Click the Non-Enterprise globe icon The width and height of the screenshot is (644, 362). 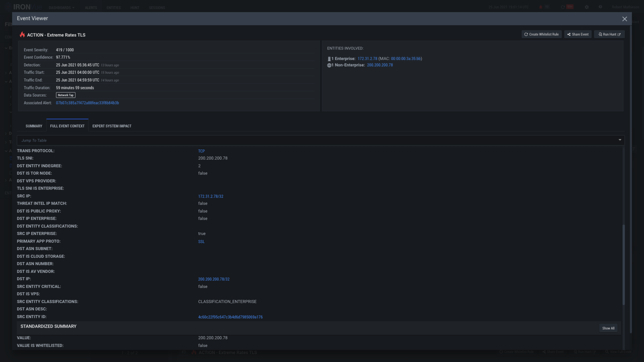(329, 65)
